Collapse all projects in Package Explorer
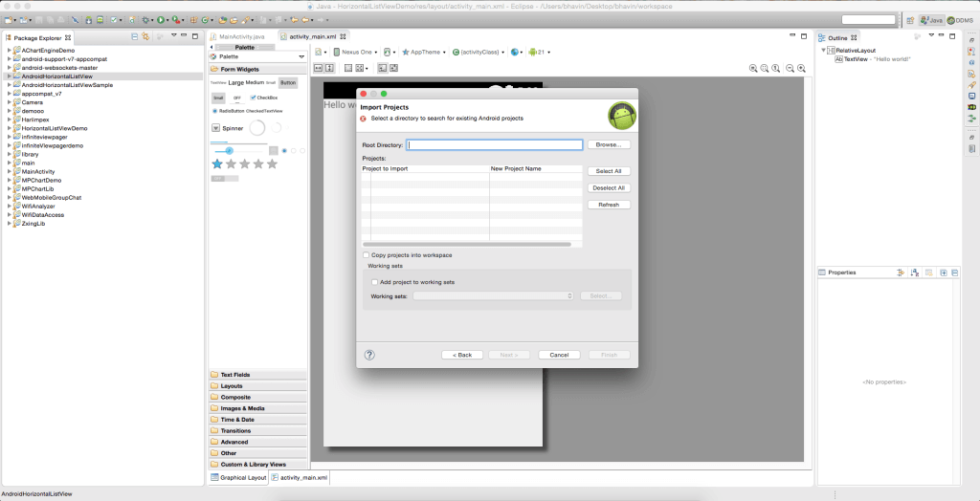 coord(134,36)
